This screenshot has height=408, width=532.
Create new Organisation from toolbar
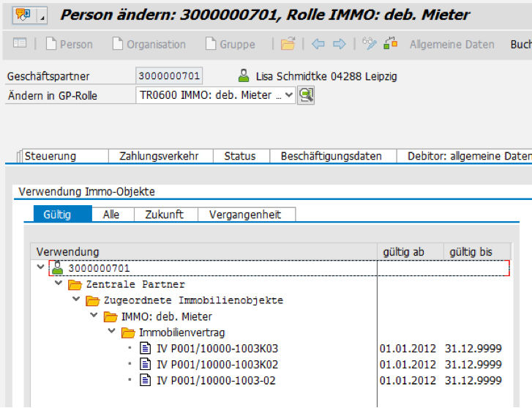[x=149, y=44]
